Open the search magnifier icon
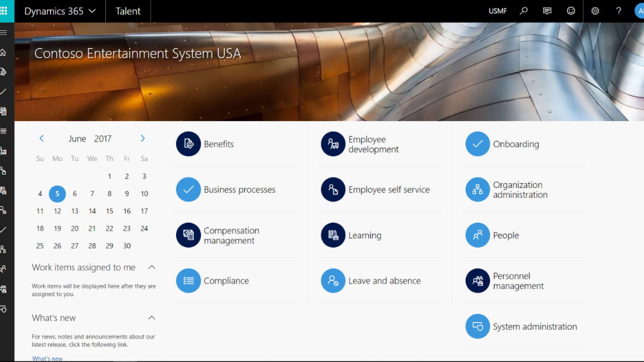This screenshot has width=644, height=362. [524, 11]
